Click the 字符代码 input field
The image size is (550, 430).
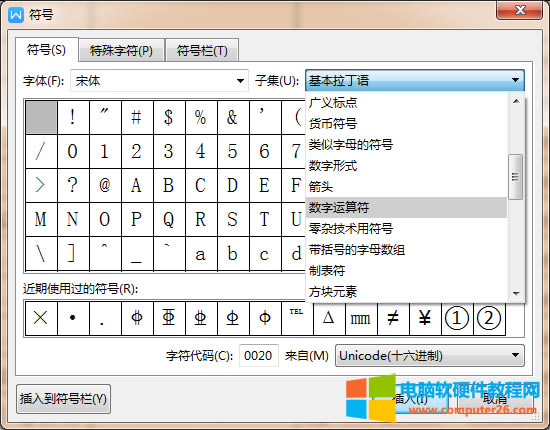click(x=259, y=356)
